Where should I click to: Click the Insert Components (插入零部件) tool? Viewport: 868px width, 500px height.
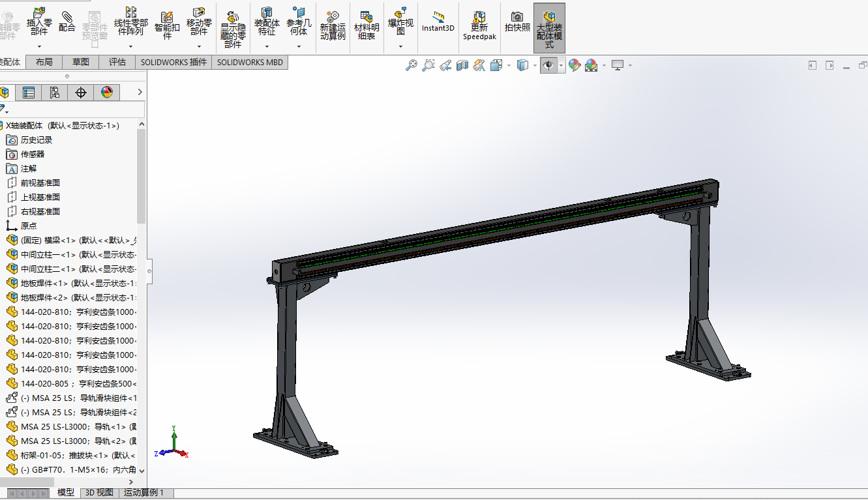click(39, 21)
